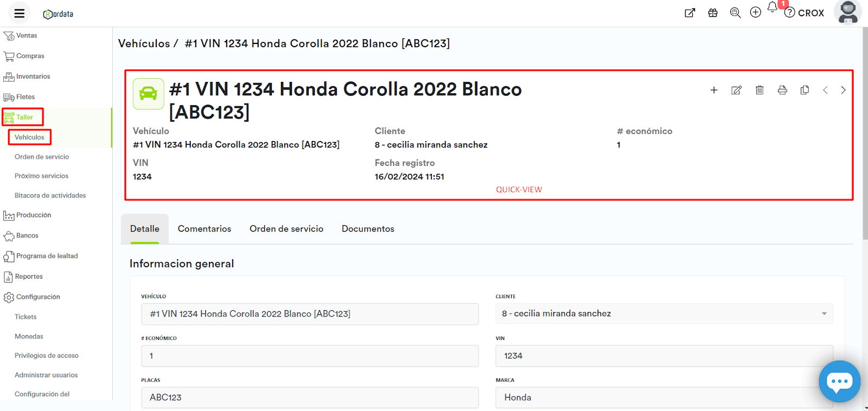This screenshot has width=868, height=411.
Task: Click the edit pencil icon for vehicle
Action: pos(736,91)
